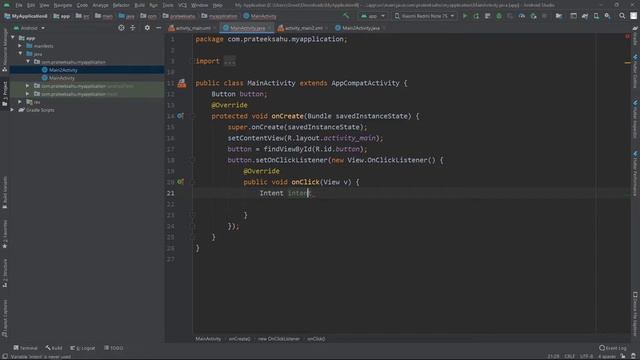
Task: Click new OnClickListener in editor breadcrumb
Action: point(278,339)
